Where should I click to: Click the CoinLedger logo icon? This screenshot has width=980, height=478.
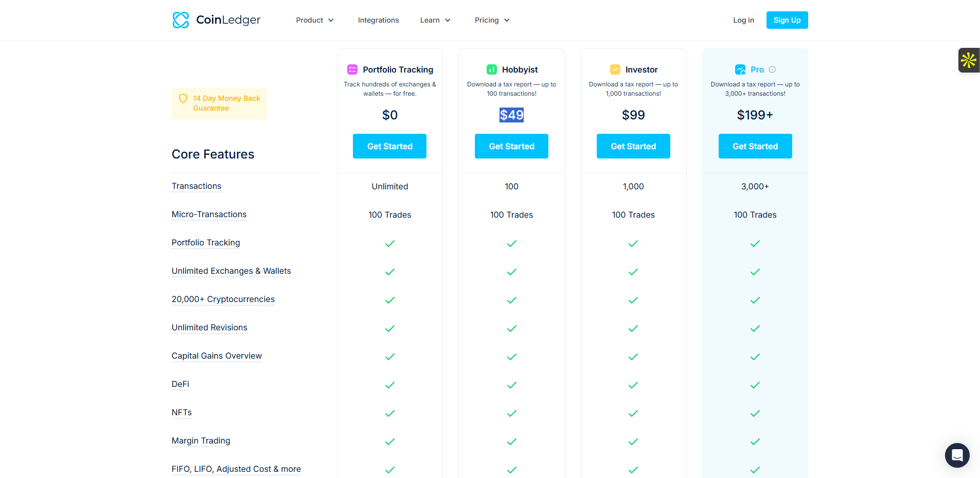[181, 20]
